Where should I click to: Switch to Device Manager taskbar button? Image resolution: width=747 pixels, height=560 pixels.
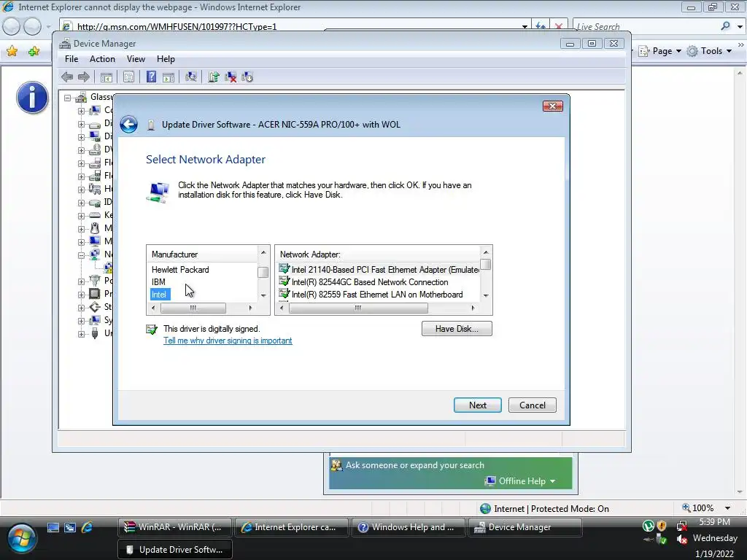pos(525,527)
